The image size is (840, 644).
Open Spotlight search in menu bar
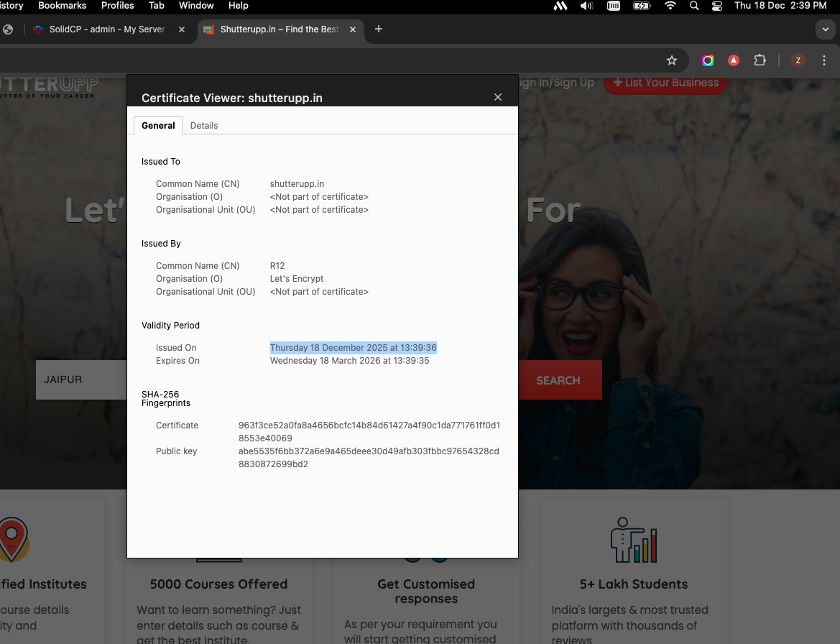point(693,6)
